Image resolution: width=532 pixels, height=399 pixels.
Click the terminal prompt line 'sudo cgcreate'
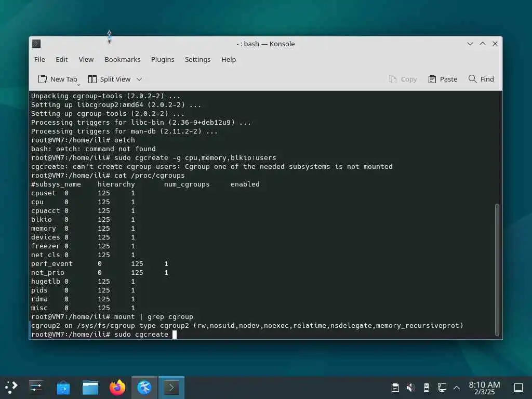[104, 335]
